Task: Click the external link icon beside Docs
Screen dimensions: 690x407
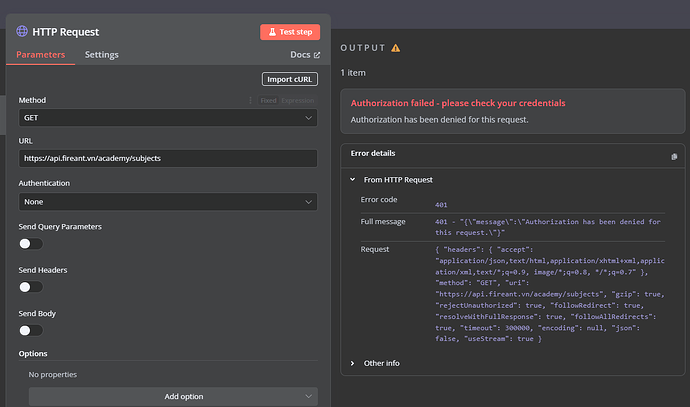Action: 317,55
